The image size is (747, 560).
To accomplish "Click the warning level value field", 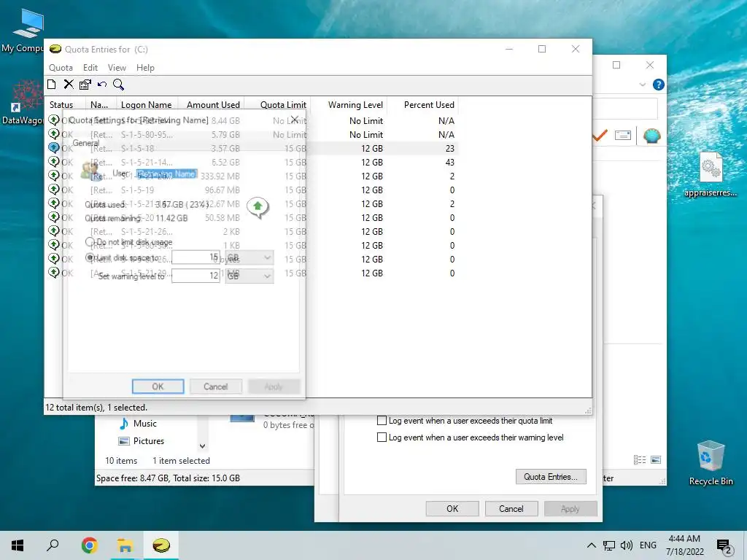I will (x=196, y=276).
